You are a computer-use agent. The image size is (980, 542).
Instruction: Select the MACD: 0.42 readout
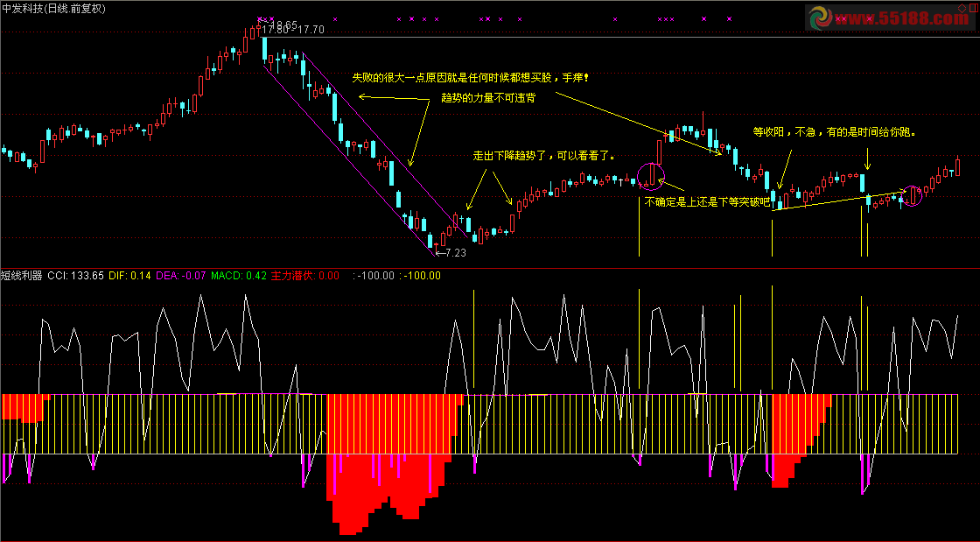click(239, 276)
